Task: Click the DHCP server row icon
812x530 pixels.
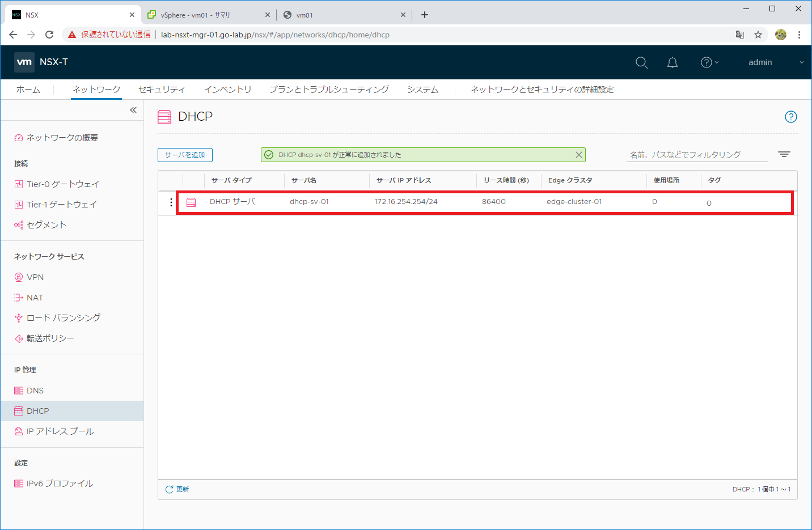Action: 191,202
